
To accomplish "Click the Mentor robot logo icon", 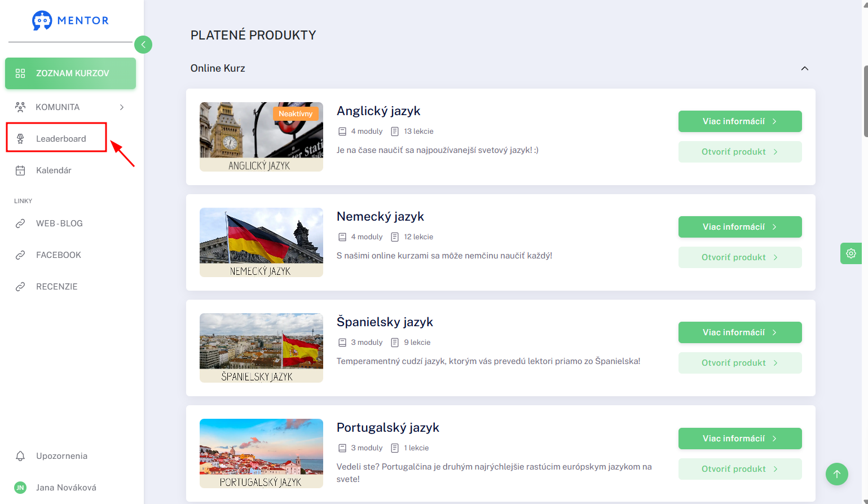I will tap(42, 20).
